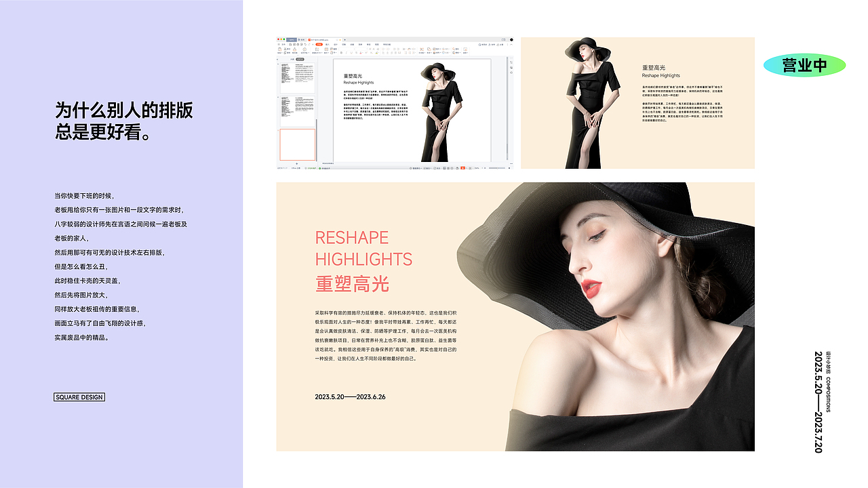Screen dimensions: 868x488
Task: Insert a text box from the ribbon
Action: click(422, 49)
